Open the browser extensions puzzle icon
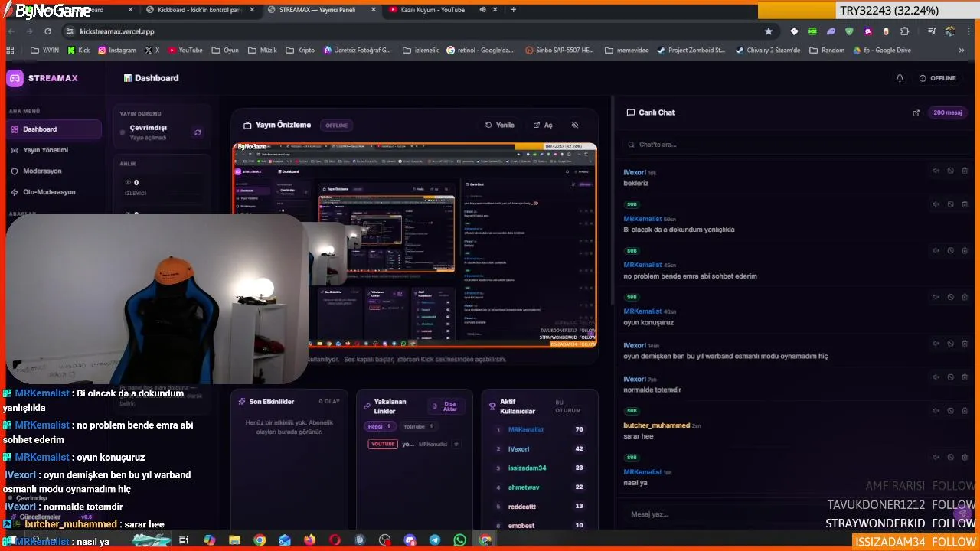 coord(905,31)
